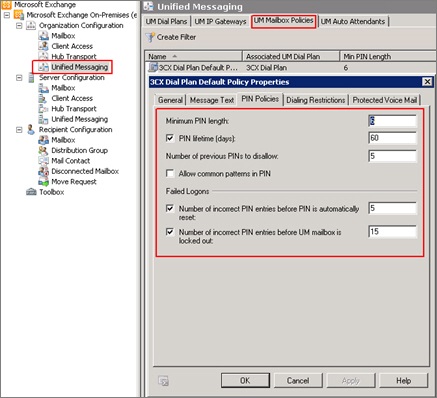Screen dimensions: 437x398
Task: Click the Disconnected Mailbox icon
Action: 43,171
